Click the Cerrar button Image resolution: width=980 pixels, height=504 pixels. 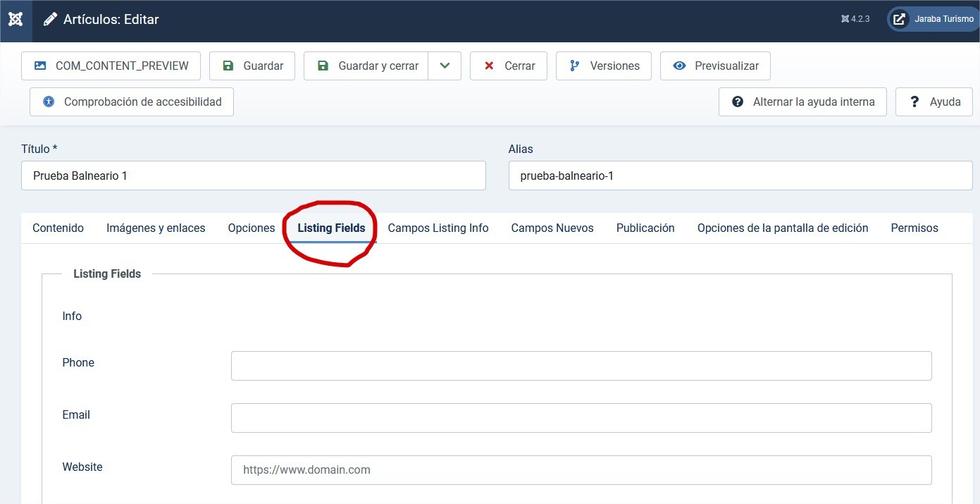508,66
